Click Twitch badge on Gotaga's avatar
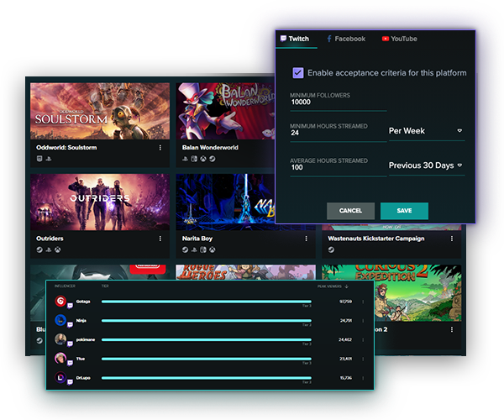The height and width of the screenshot is (420, 504). pyautogui.click(x=70, y=306)
